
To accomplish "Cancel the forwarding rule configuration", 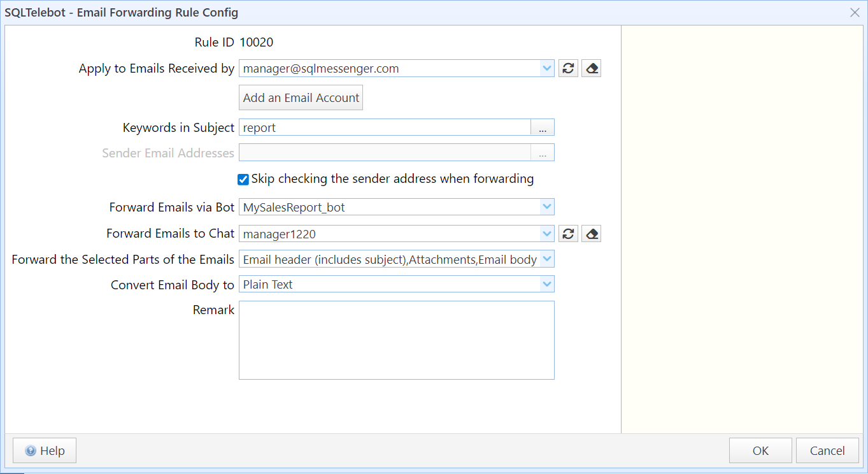I will 827,450.
